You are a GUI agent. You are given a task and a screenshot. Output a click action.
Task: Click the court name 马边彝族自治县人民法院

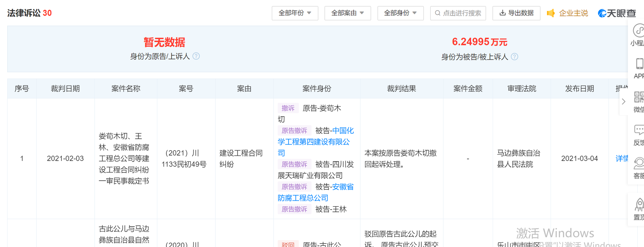[x=519, y=159]
